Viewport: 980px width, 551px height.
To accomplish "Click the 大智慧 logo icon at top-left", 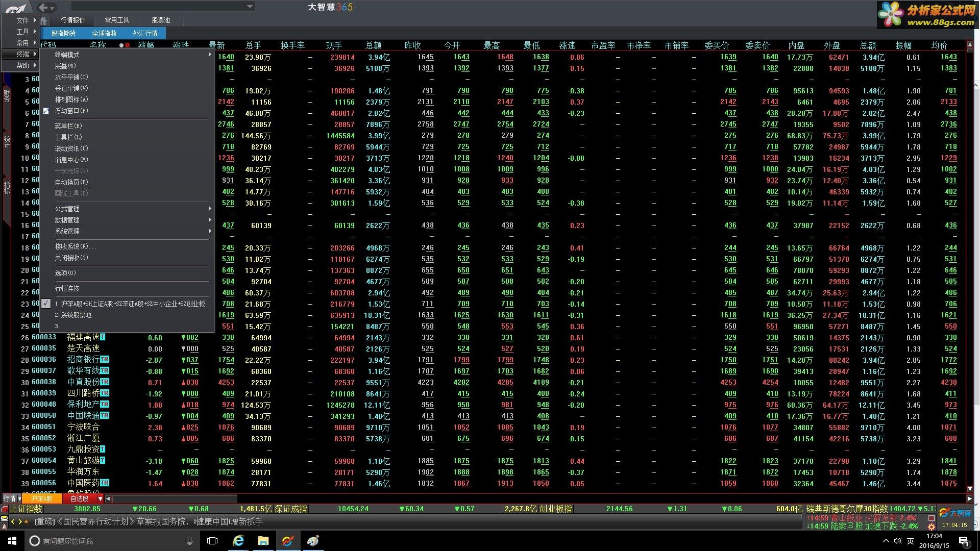I will coord(16,7).
